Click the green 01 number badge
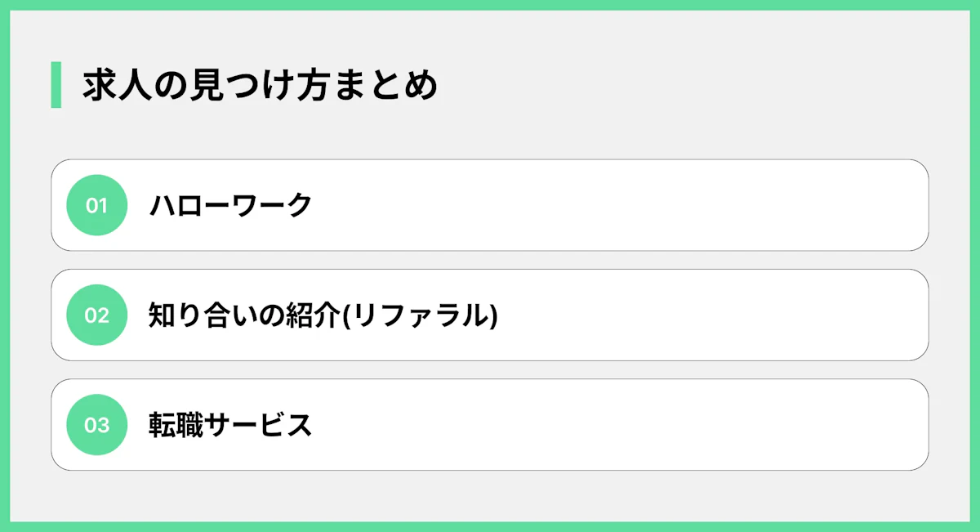This screenshot has width=980, height=532. [96, 205]
